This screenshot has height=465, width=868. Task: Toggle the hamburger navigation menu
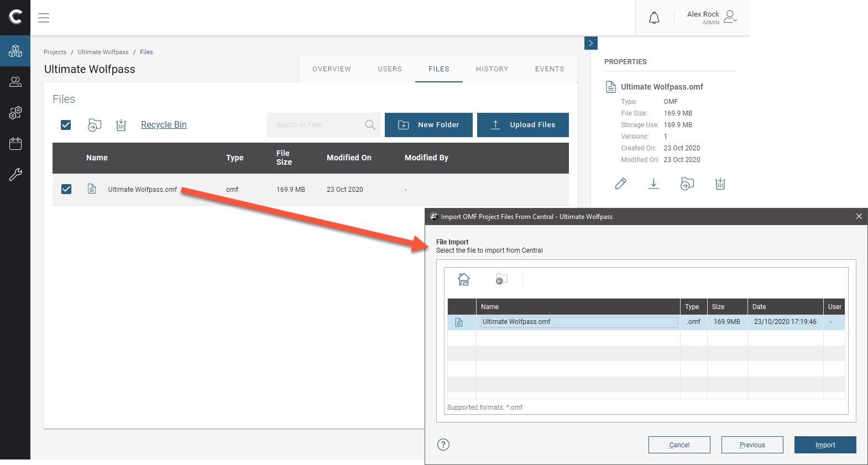(x=44, y=18)
